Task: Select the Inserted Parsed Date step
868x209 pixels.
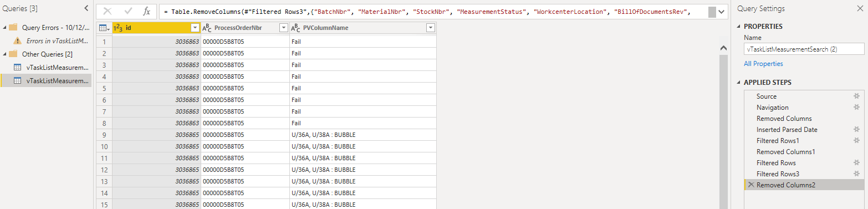Action: click(804, 129)
